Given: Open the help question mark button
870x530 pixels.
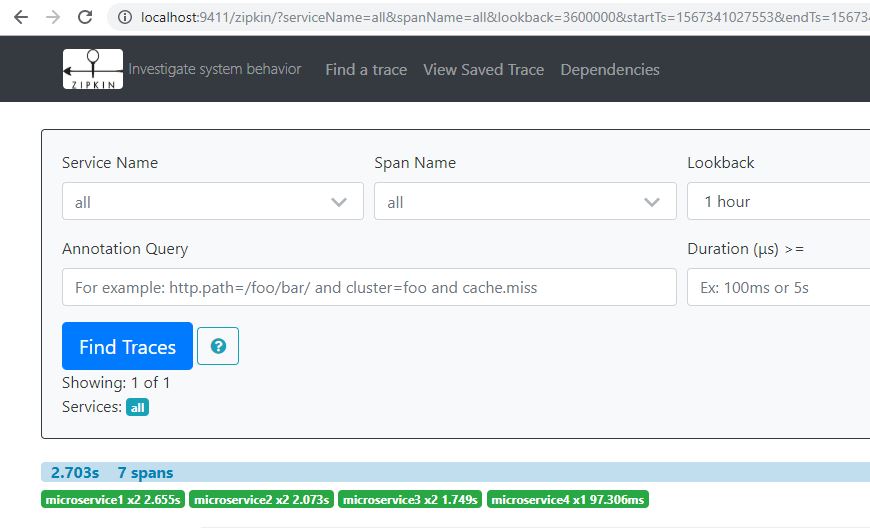Looking at the screenshot, I should point(218,346).
